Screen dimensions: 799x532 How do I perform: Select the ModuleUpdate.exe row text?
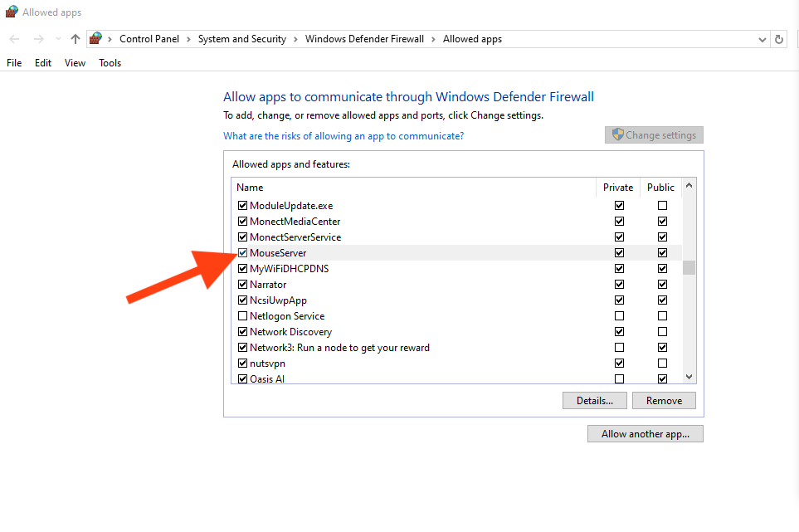(x=291, y=206)
